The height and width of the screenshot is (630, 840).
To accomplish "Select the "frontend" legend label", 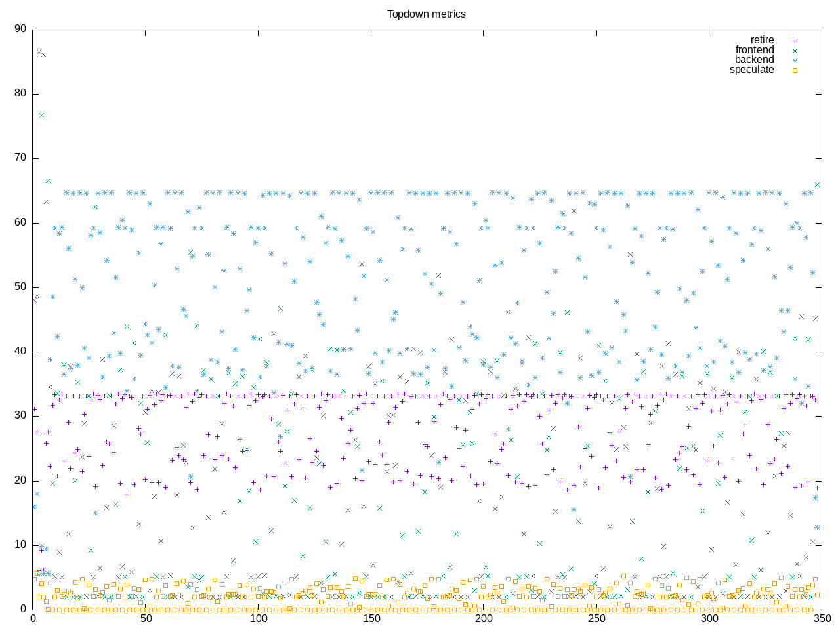I will coord(754,50).
